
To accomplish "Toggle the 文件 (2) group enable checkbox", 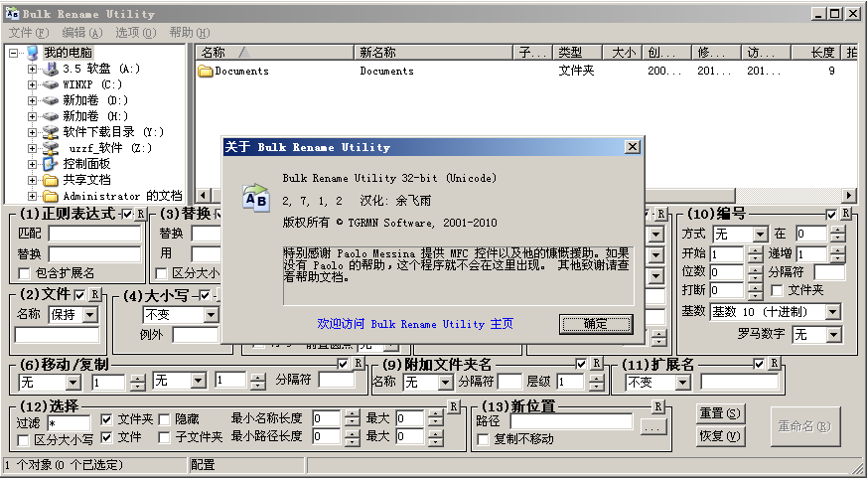I will click(x=80, y=295).
